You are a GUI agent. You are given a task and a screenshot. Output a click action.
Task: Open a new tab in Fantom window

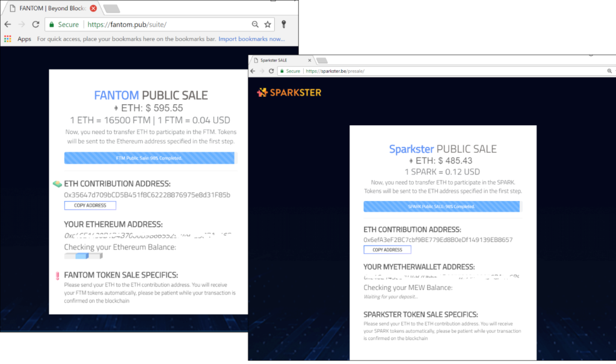(111, 8)
